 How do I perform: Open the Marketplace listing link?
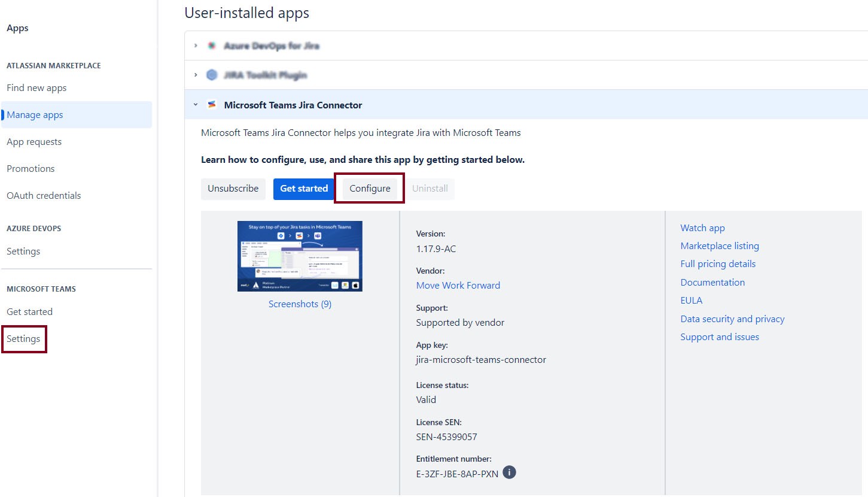click(719, 246)
